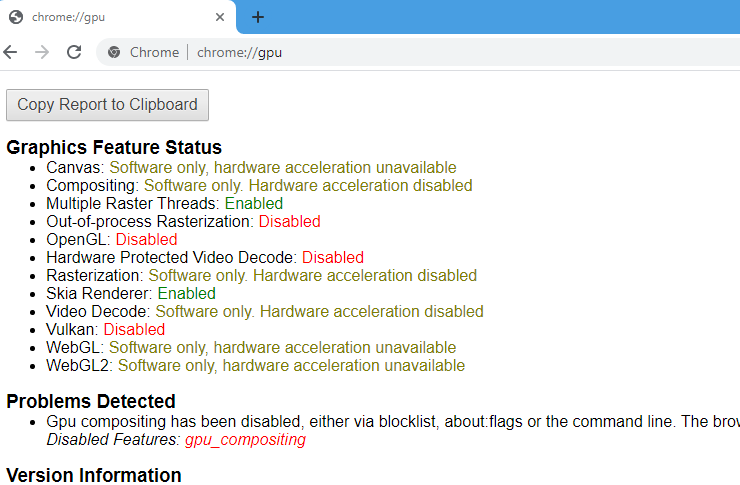Click the Graphics Feature Status heading

[114, 147]
